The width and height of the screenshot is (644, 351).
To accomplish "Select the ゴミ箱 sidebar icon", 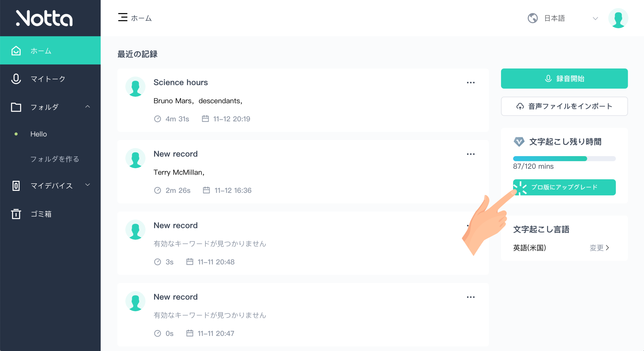I will tap(16, 214).
